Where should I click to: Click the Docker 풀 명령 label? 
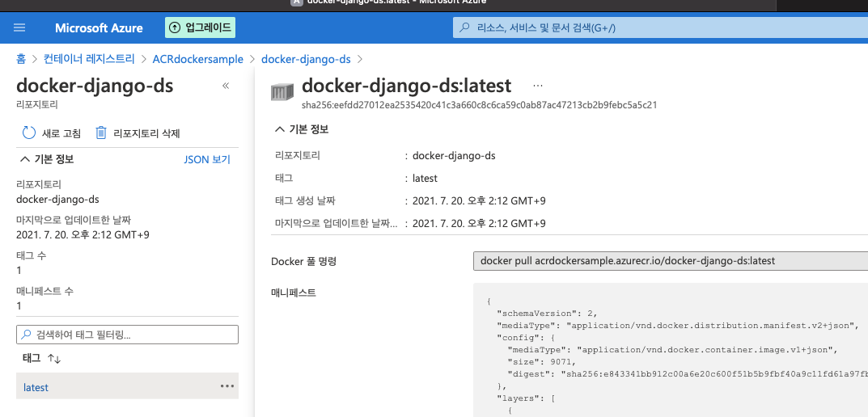coord(303,262)
